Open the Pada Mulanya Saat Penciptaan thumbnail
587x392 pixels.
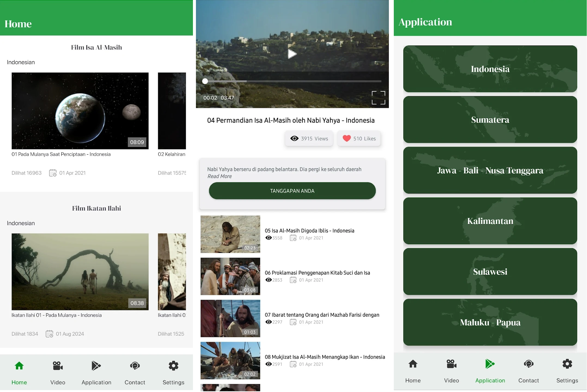point(80,111)
